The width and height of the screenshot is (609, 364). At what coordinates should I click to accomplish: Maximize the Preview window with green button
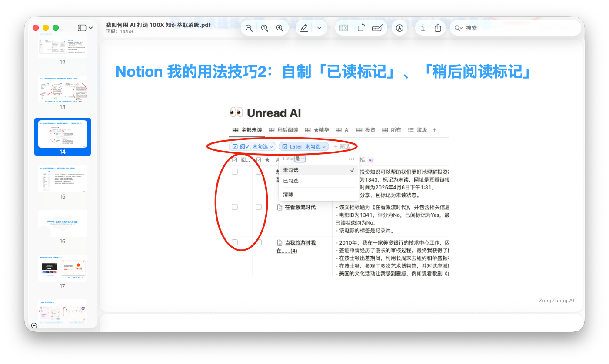point(56,28)
